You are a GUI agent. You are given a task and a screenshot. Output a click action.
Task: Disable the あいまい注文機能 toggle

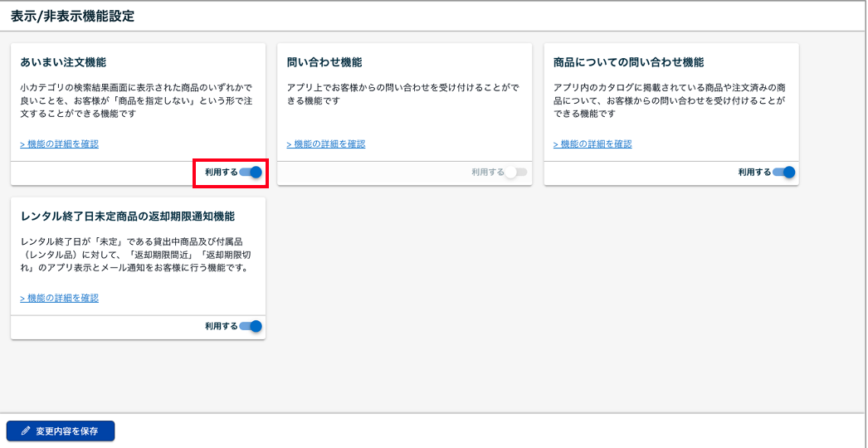[251, 173]
